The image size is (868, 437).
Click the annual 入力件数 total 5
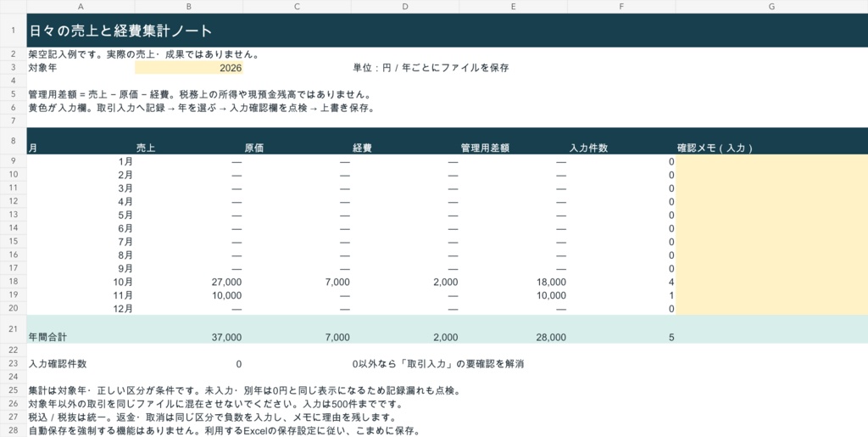(621, 329)
